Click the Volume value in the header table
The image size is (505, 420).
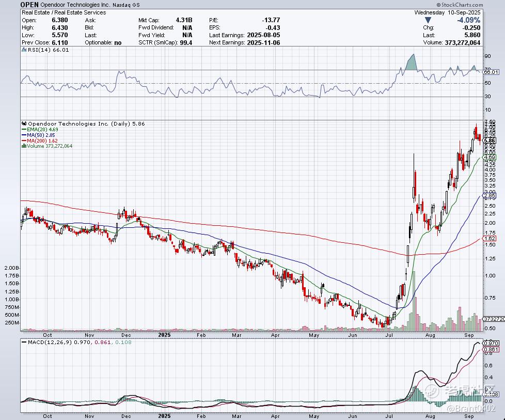click(463, 42)
